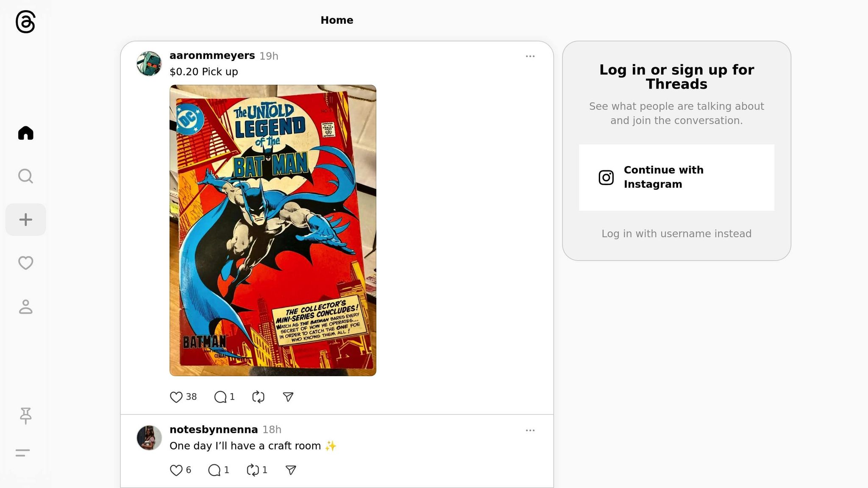Repost notesbynnenna's craft room post
This screenshot has height=488, width=868.
[x=257, y=470]
